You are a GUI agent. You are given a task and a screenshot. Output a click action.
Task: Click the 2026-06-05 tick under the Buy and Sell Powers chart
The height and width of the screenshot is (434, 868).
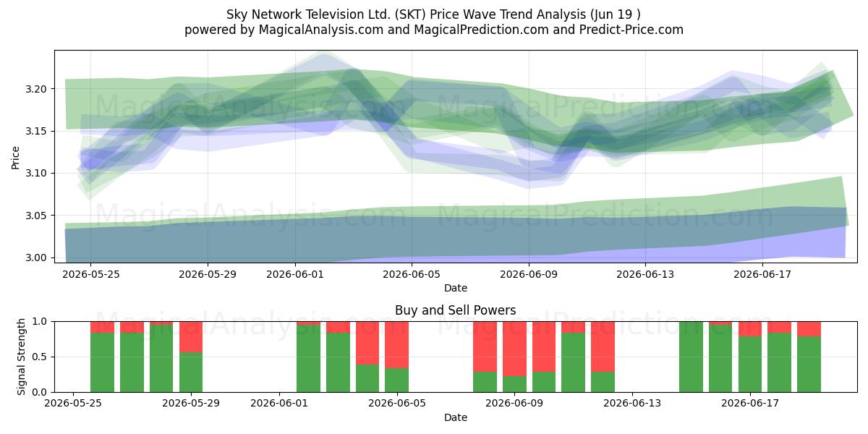coord(397,404)
